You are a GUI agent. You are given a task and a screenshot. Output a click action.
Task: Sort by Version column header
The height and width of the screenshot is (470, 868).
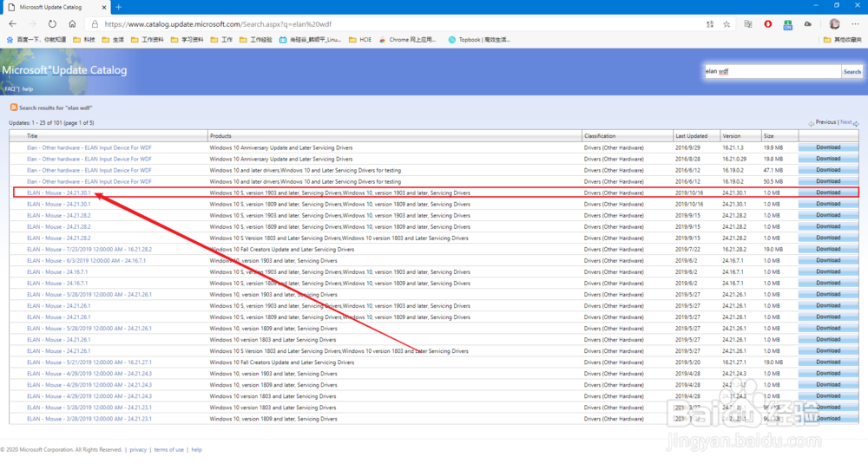[731, 135]
